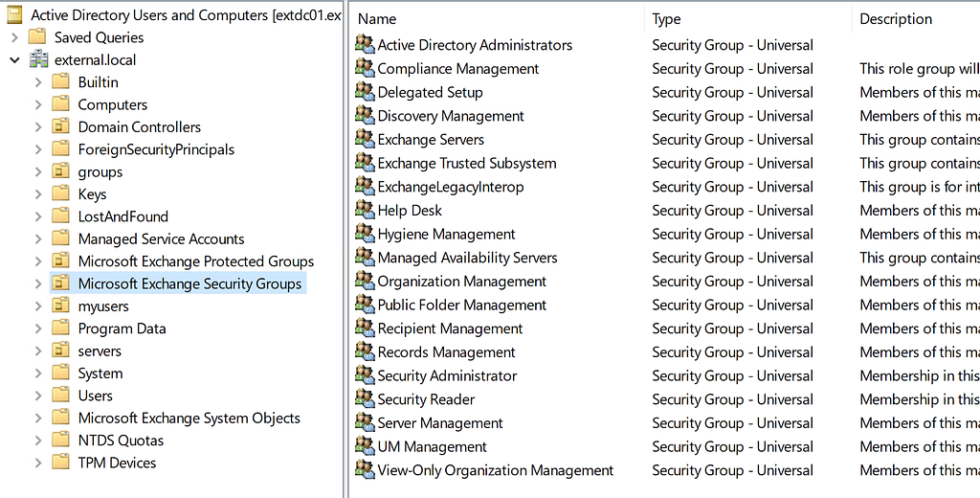Click the UM Management group icon
Screen dimensions: 980x498
[x=365, y=445]
